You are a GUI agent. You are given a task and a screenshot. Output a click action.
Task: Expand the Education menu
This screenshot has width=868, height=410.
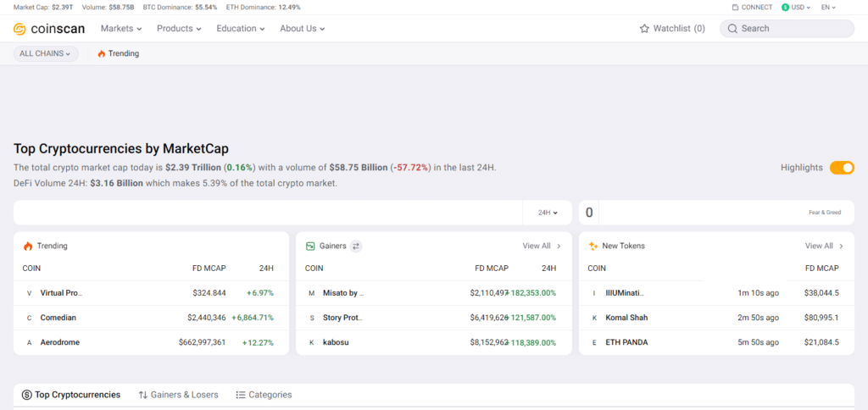click(240, 28)
